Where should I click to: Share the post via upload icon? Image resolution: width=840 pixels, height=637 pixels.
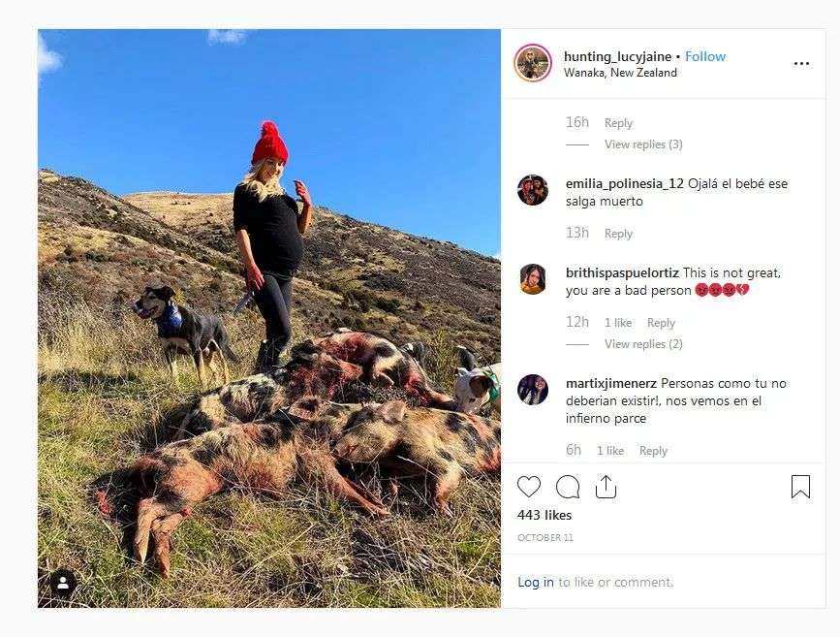click(x=606, y=487)
